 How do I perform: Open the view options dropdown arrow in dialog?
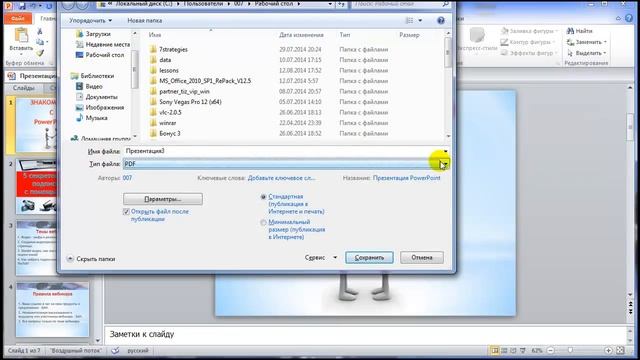pos(420,20)
